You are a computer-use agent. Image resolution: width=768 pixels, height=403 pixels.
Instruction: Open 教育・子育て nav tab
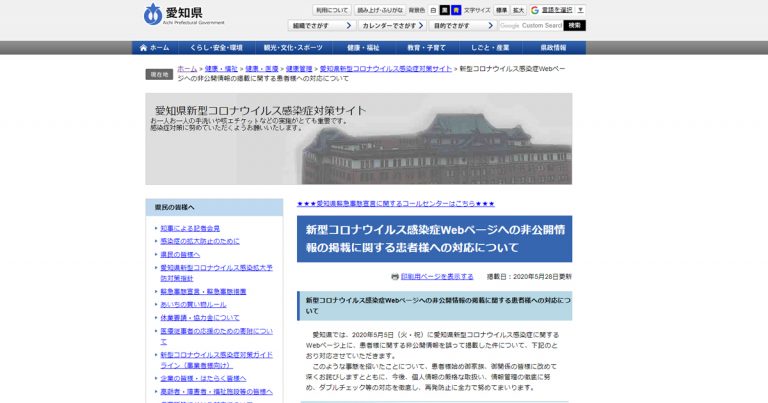click(x=427, y=47)
